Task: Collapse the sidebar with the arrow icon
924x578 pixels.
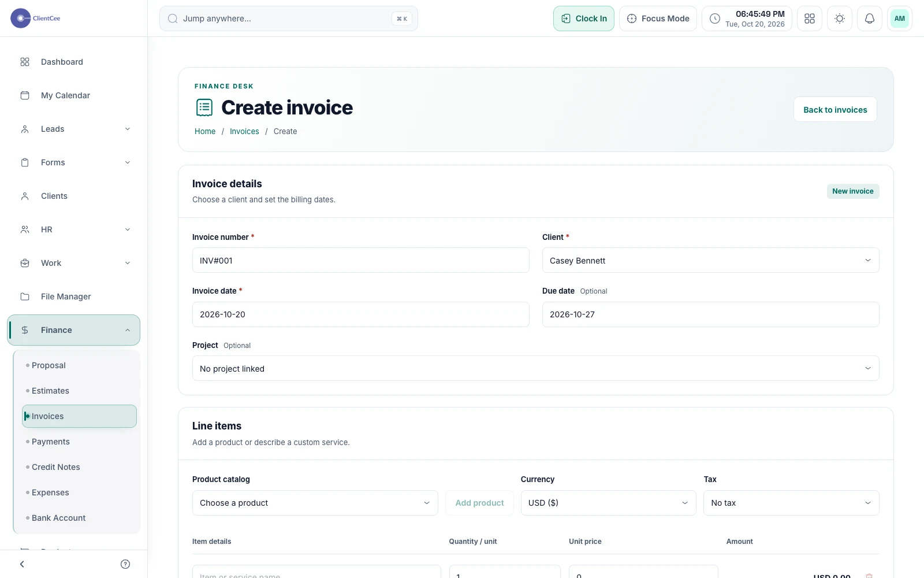Action: [x=22, y=564]
